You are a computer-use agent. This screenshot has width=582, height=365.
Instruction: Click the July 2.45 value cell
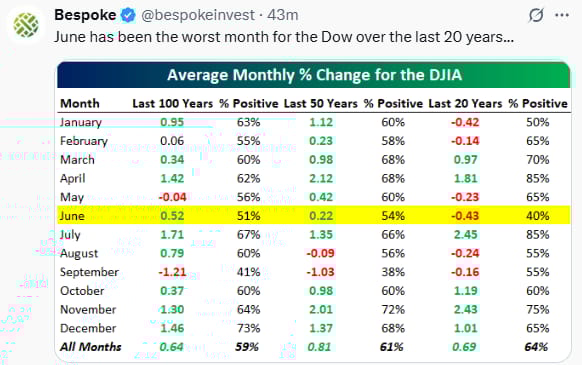465,234
